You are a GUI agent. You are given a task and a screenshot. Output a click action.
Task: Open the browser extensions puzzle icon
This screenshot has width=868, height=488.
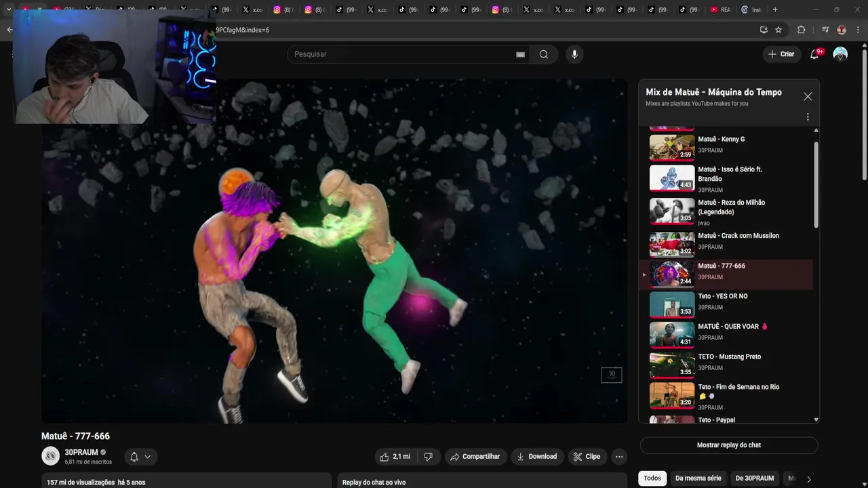801,30
